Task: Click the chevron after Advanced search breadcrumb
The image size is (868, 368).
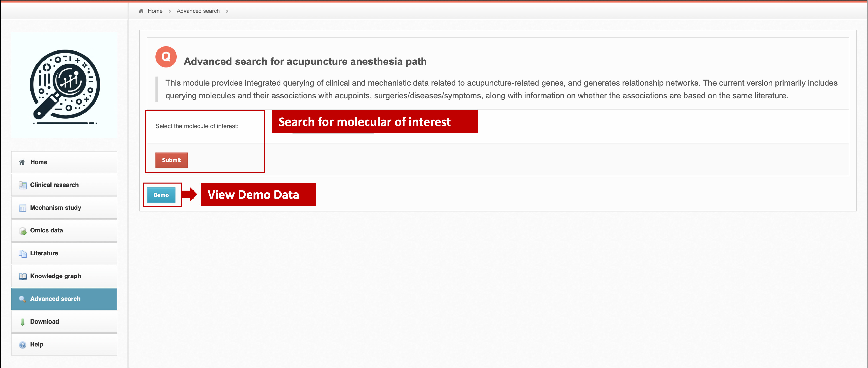Action: pyautogui.click(x=227, y=11)
